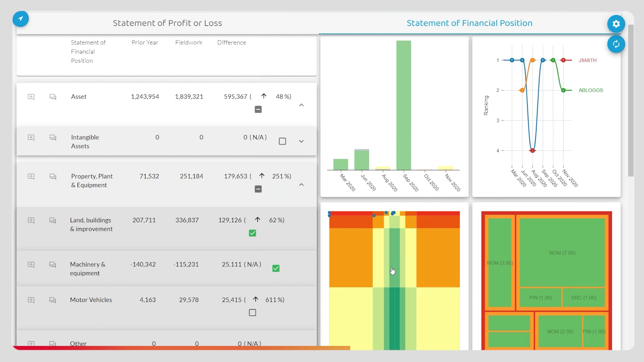Expand the Intangible Assets row
Screen dimensions: 644x362
point(301,141)
